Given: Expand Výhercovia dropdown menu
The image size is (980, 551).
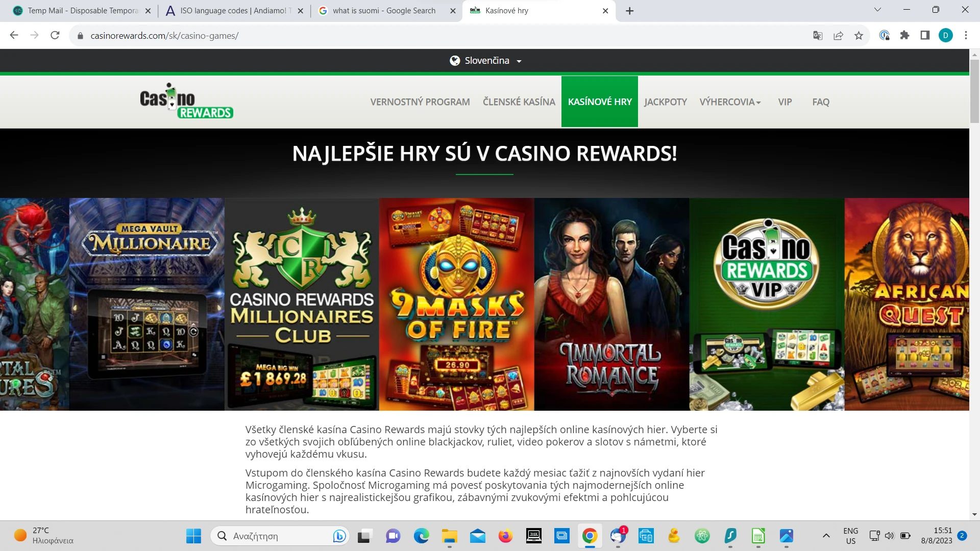Looking at the screenshot, I should tap(730, 102).
